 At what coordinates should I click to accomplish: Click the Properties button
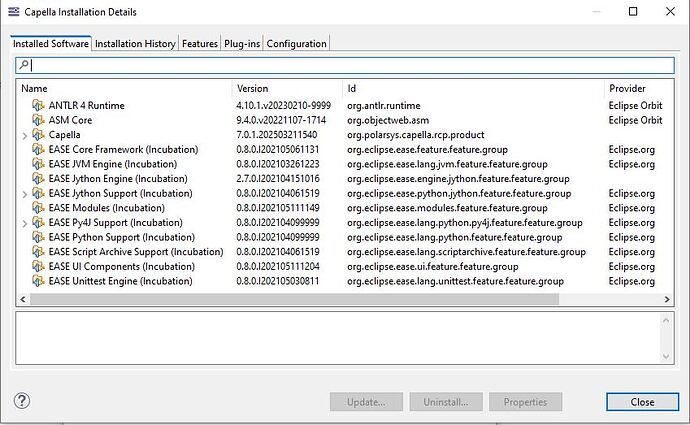[x=525, y=402]
